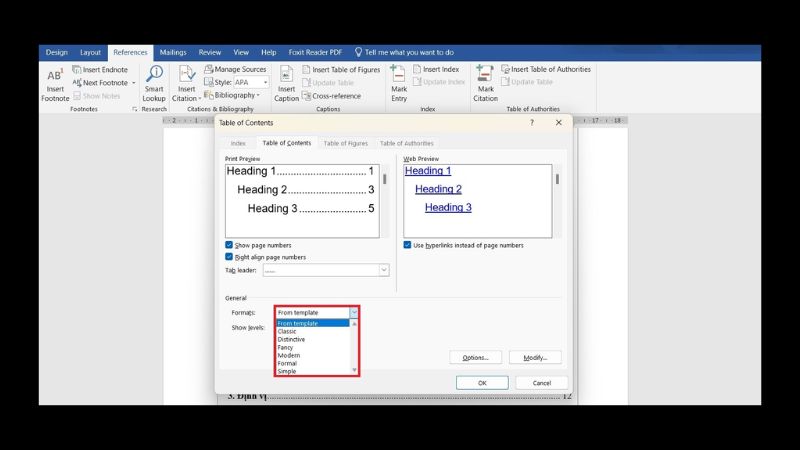Close the Table of Contents dialog

559,122
